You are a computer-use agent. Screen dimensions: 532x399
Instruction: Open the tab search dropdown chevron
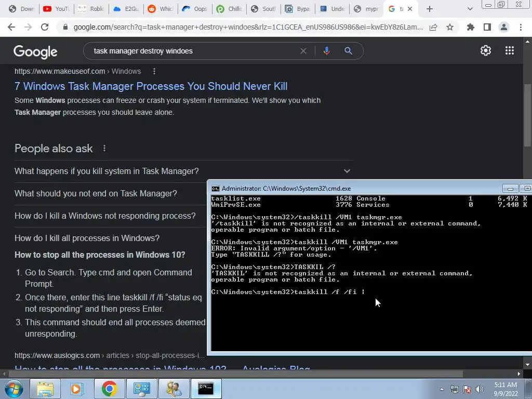point(470,9)
